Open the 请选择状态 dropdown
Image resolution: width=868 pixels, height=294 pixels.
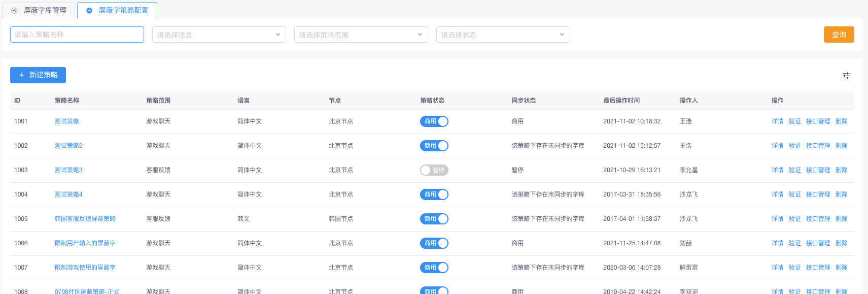(503, 35)
